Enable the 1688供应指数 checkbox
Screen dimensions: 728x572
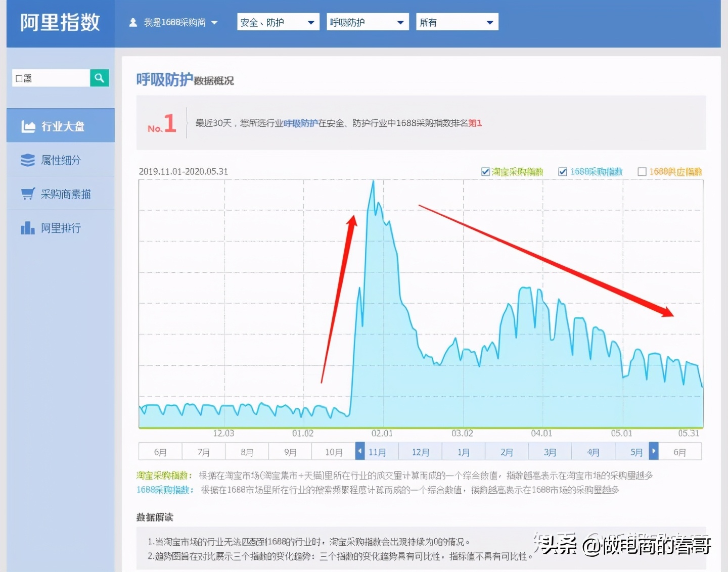coord(642,171)
